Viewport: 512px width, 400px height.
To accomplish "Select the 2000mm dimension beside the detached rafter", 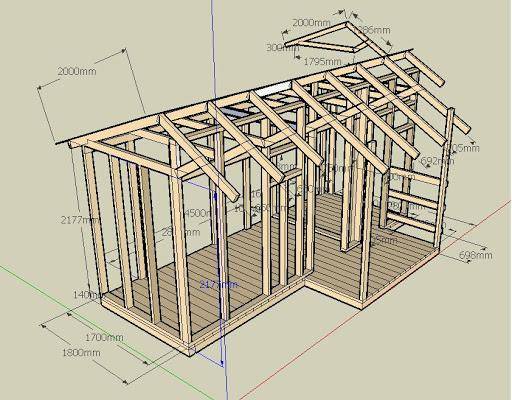I will [311, 23].
